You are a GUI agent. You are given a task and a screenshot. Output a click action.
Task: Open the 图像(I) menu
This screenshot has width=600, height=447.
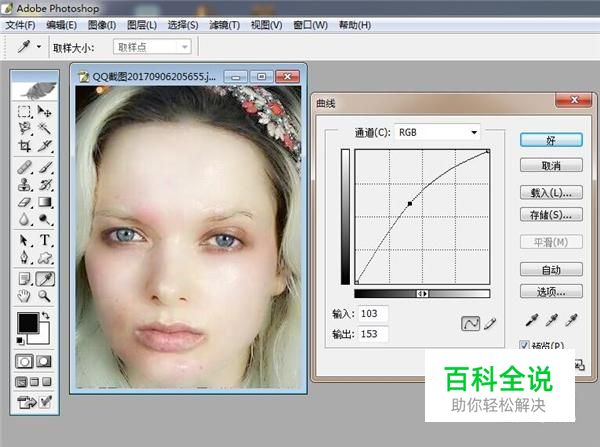point(101,24)
